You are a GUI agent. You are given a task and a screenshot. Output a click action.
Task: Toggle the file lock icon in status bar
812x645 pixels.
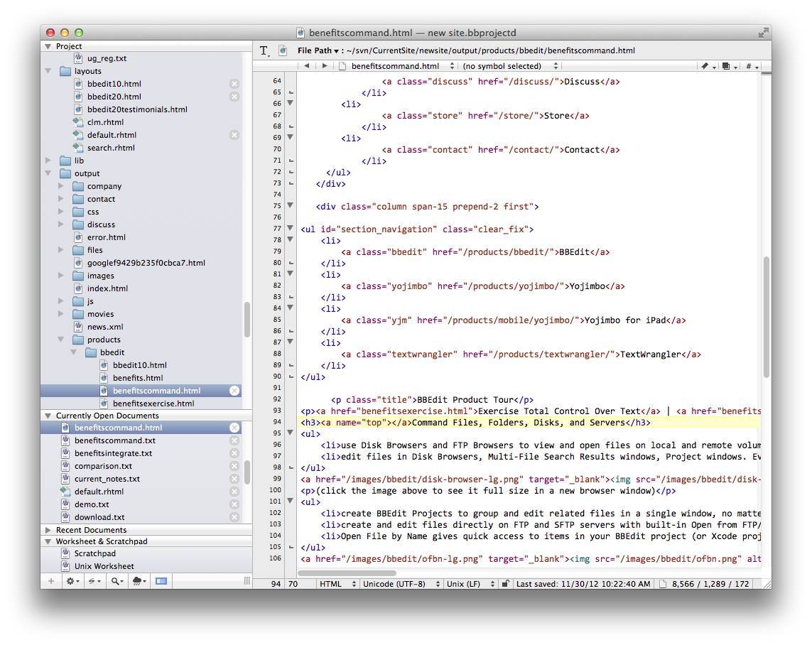click(504, 584)
